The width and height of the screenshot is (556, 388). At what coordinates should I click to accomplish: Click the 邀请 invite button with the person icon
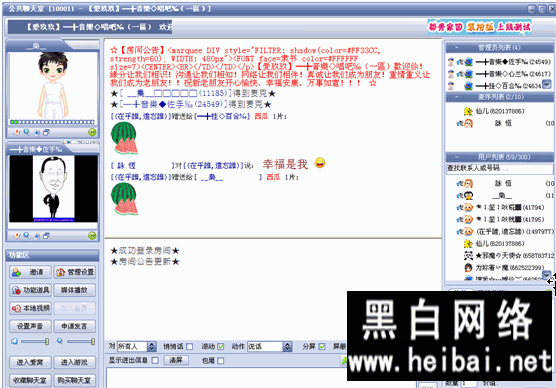pyautogui.click(x=30, y=272)
